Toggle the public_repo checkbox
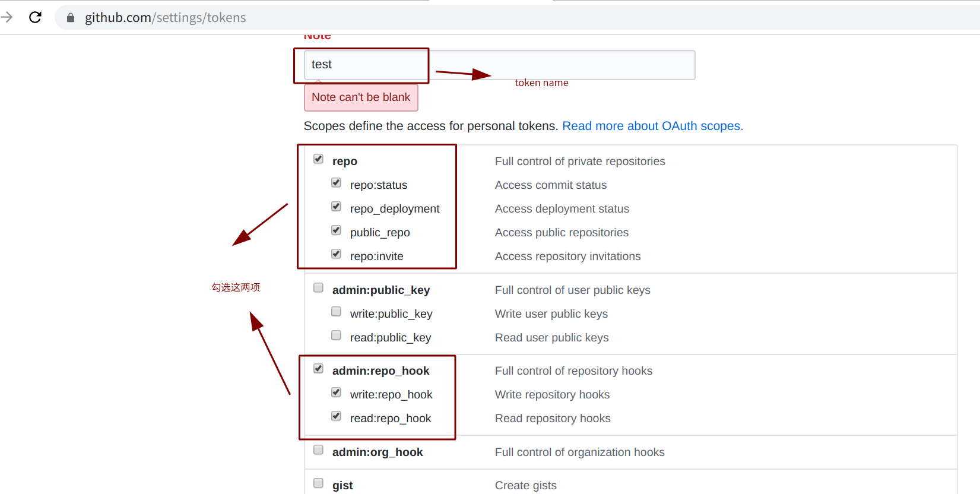Viewport: 980px width, 494px height. pyautogui.click(x=337, y=230)
